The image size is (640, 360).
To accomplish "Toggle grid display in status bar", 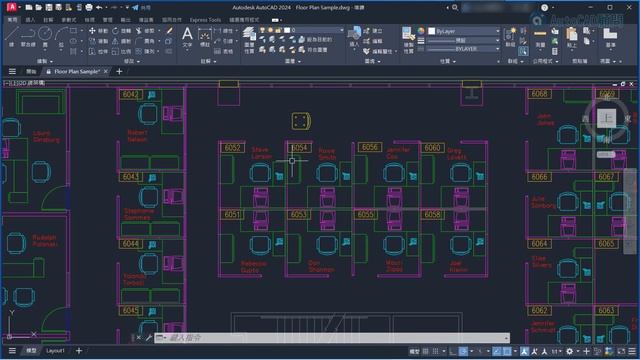I will coord(426,351).
